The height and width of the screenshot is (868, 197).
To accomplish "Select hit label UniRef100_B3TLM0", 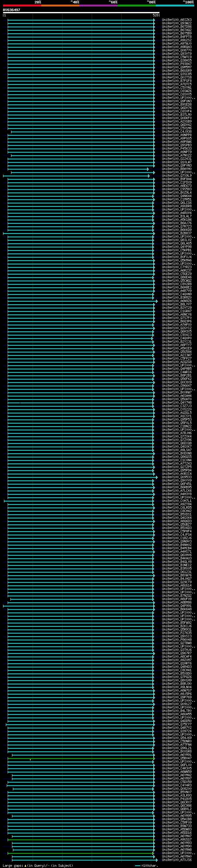I will (177, 115).
